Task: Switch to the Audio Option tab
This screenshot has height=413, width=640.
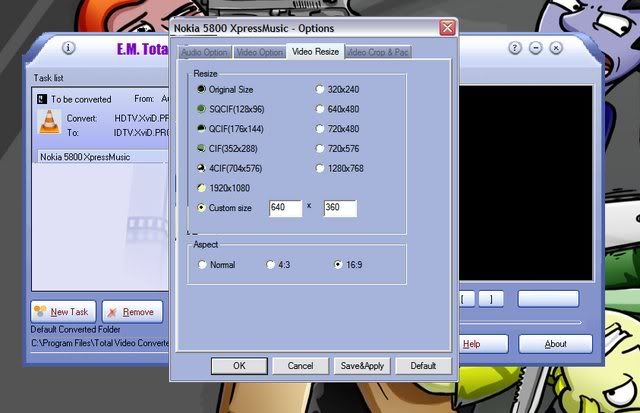Action: click(203, 52)
